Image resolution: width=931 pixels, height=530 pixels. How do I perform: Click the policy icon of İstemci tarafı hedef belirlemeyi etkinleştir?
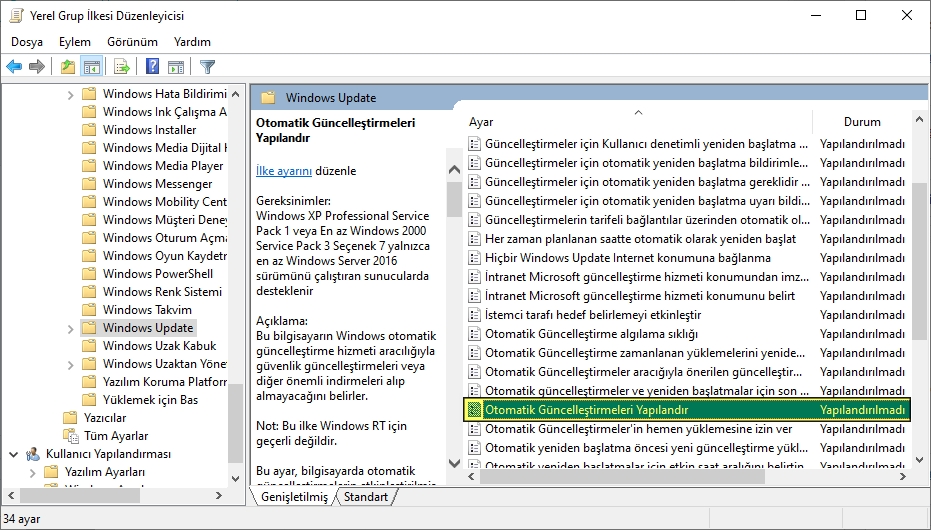[474, 315]
